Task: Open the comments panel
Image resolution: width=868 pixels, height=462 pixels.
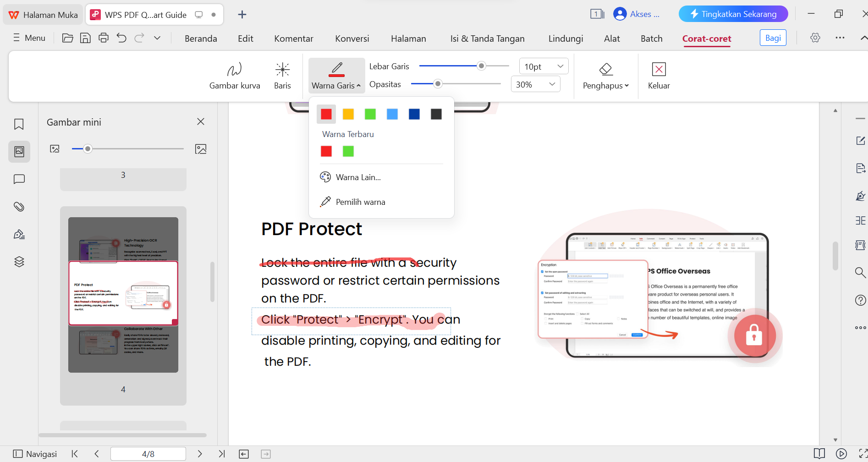Action: 19,179
